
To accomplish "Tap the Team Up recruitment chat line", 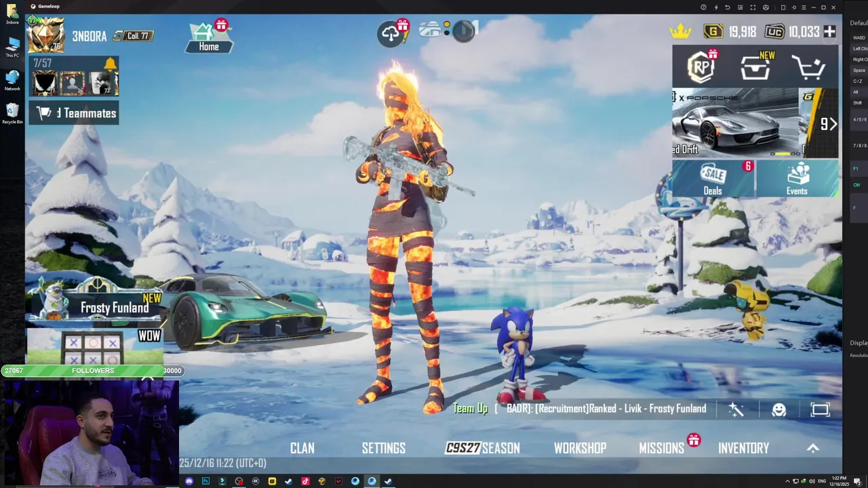I will (x=580, y=409).
